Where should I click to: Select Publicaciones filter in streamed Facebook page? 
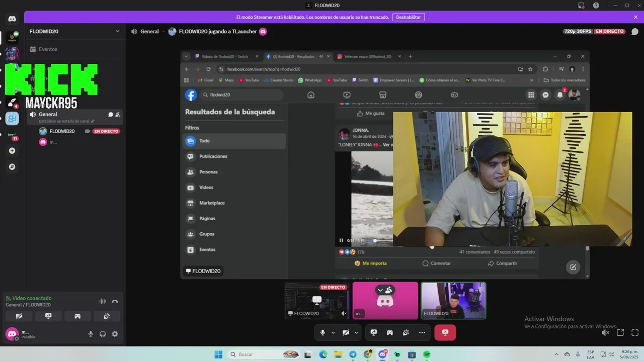click(235, 156)
